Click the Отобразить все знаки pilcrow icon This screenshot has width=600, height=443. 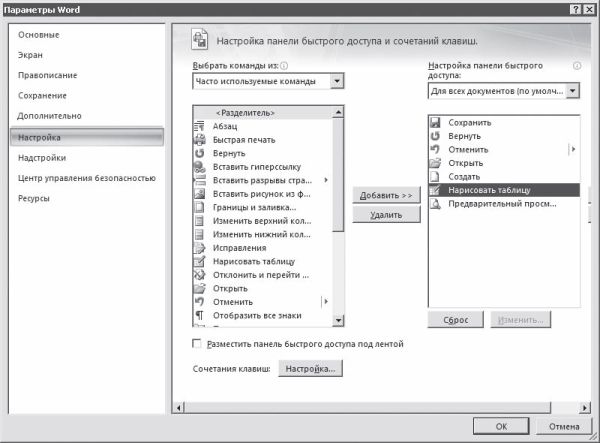tap(199, 315)
